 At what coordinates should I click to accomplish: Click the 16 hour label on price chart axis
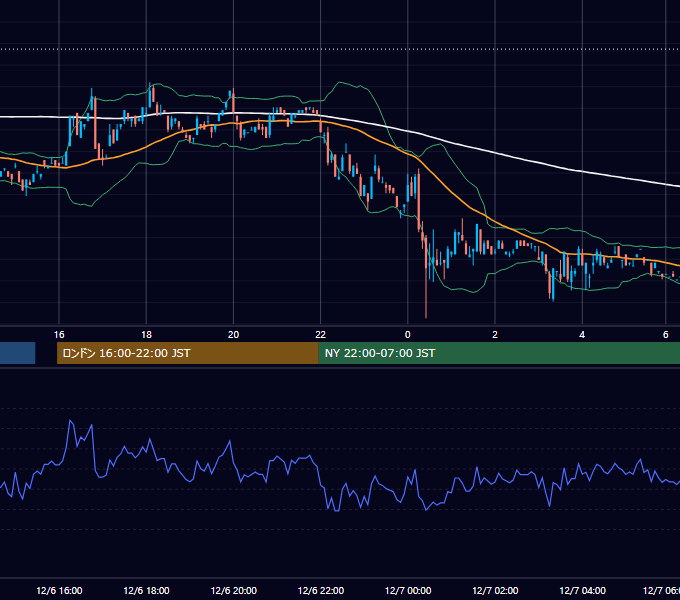59,334
